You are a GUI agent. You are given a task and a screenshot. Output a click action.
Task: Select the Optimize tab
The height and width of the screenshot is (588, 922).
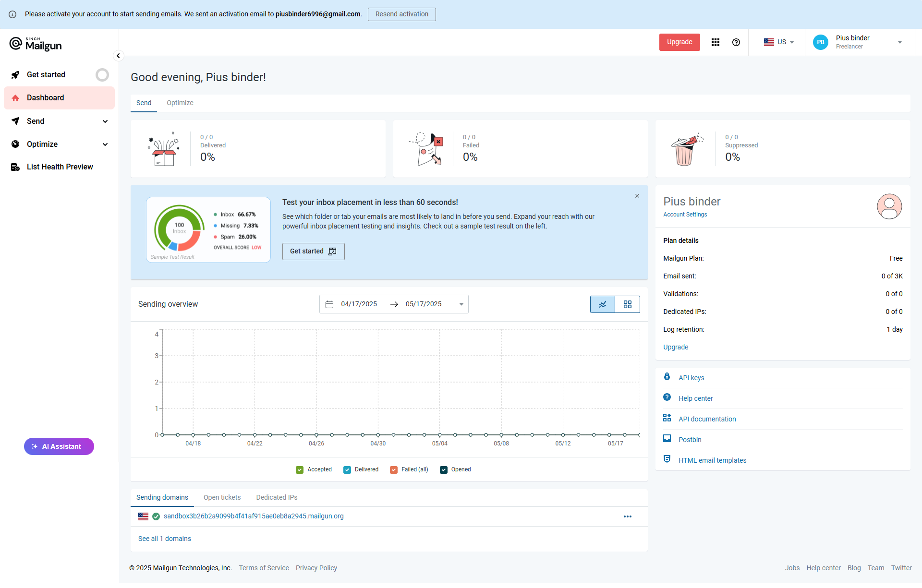pos(180,103)
